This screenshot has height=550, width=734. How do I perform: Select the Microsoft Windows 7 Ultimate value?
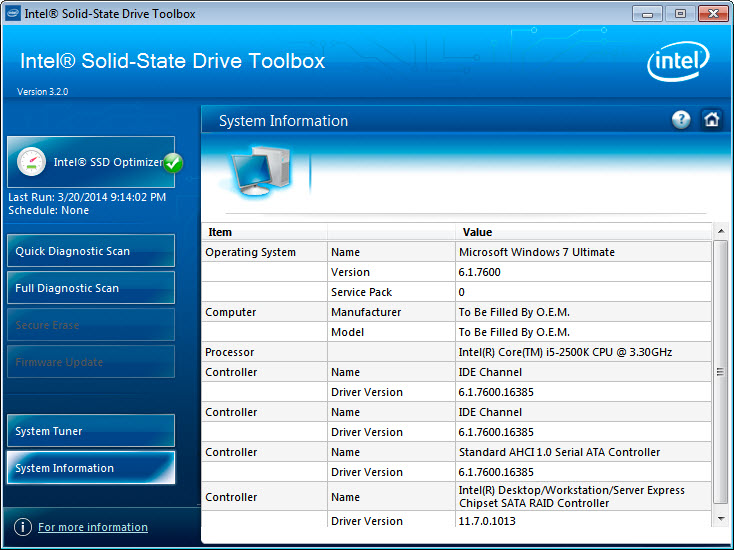(x=536, y=252)
